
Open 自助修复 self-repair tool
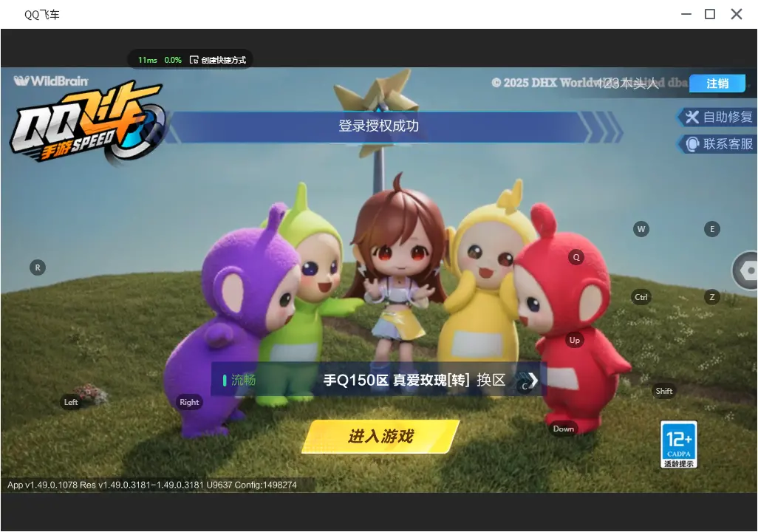coord(719,117)
